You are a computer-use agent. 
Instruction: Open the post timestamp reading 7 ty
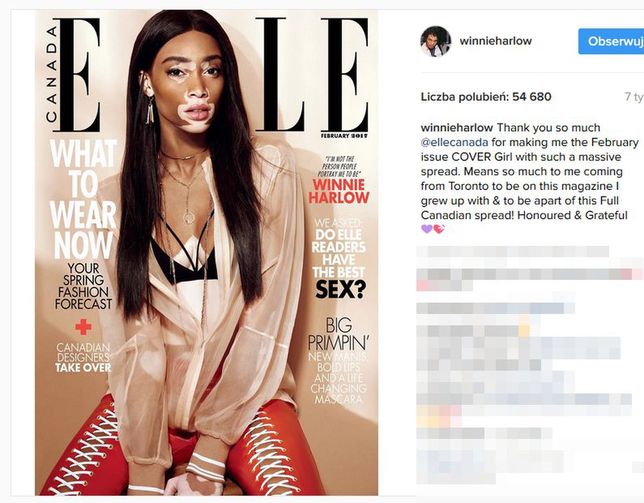tap(634, 96)
